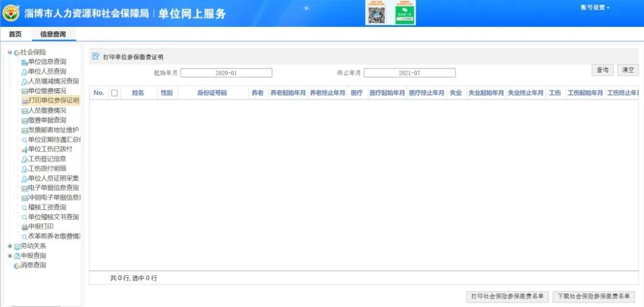644x307 pixels.
Task: Click the 单位人员证照采集 person icon
Action: tap(24, 179)
